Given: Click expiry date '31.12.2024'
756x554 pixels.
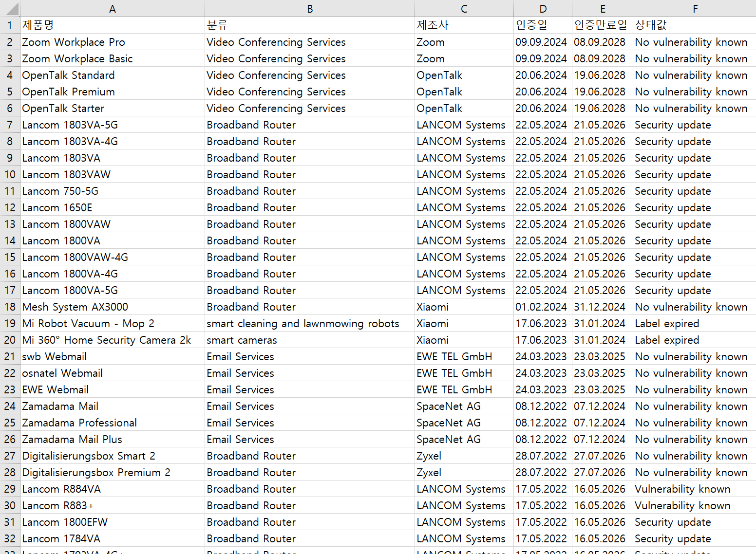Looking at the screenshot, I should click(x=603, y=307).
